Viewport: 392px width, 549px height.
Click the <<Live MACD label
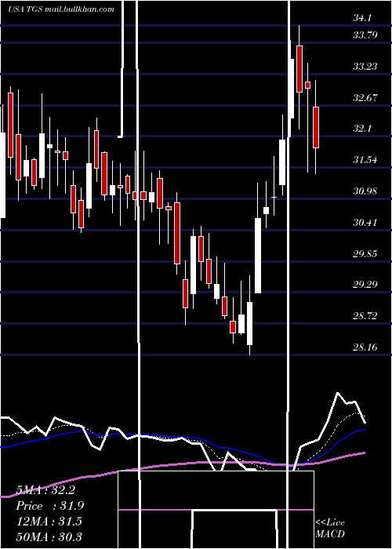coord(330,529)
